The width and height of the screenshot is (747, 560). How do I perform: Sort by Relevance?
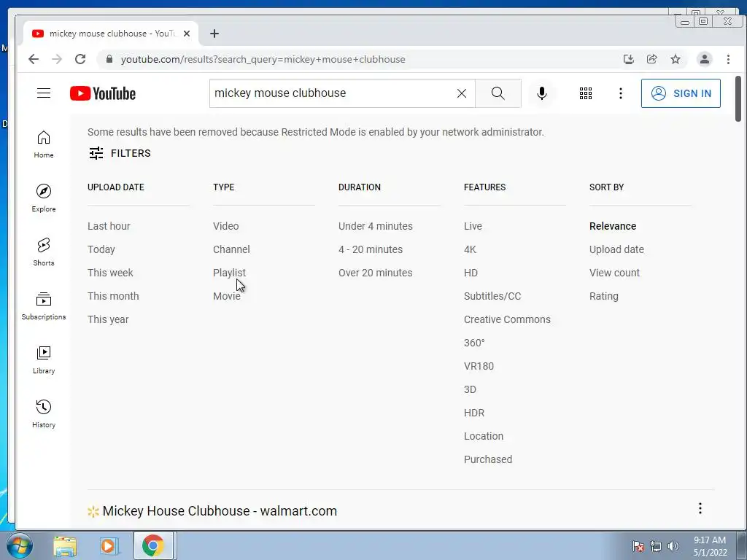click(x=613, y=226)
